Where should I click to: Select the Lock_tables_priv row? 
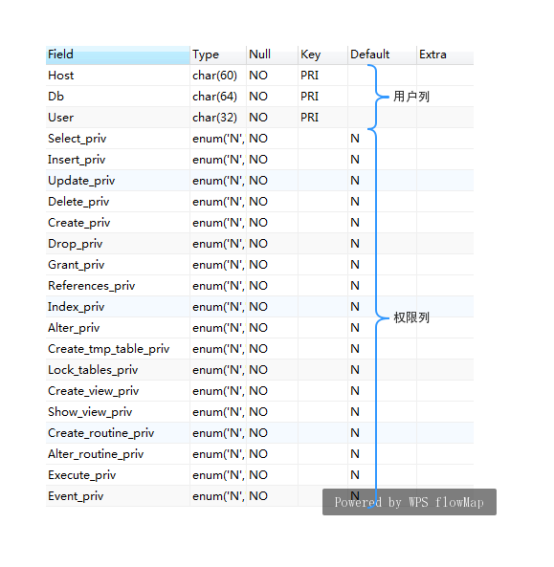click(260, 370)
